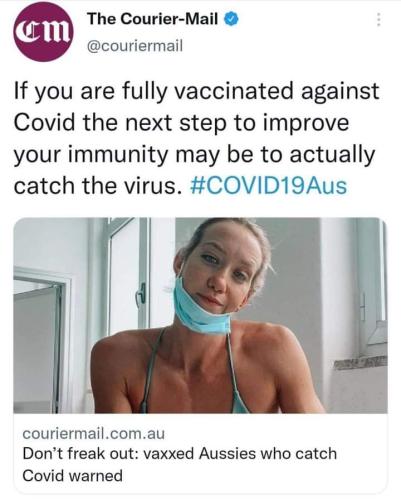Click the woman's shoulder in the photo
This screenshot has width=401, height=500.
point(120,353)
